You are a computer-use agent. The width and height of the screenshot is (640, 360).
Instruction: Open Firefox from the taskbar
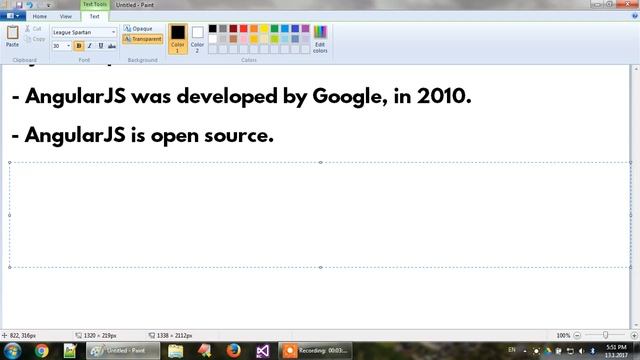point(233,351)
